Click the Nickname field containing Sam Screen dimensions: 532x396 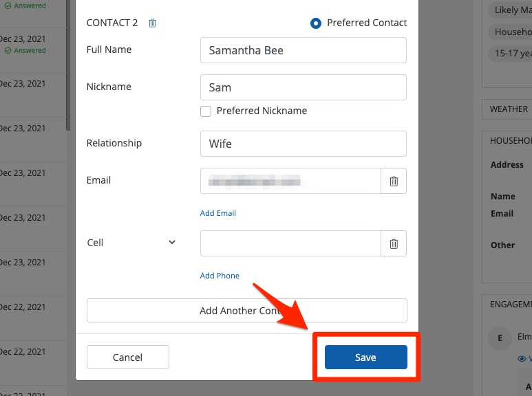303,87
